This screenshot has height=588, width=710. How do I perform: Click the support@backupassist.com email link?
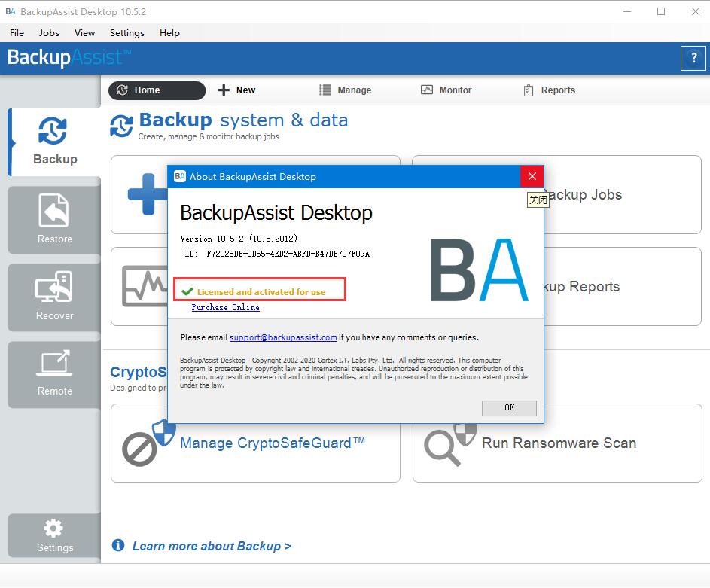click(x=283, y=337)
